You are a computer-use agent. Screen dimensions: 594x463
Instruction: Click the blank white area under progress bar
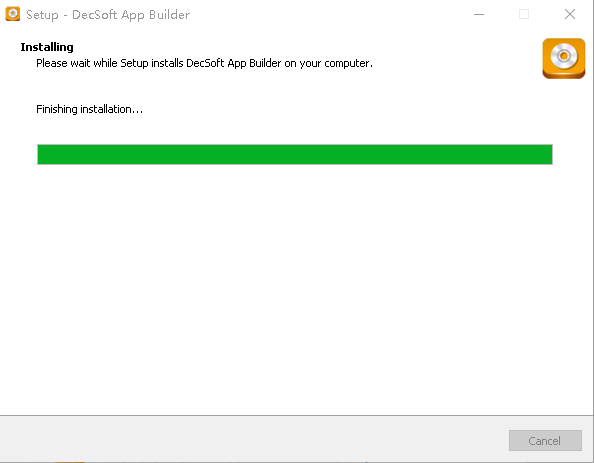295,288
